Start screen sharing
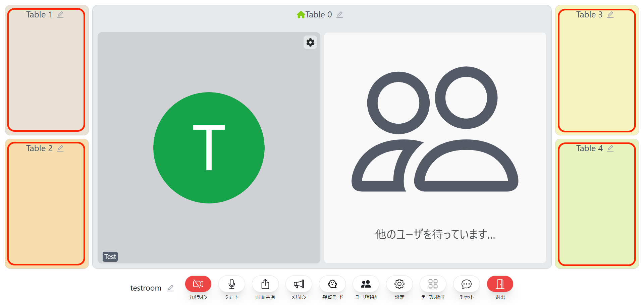Viewport: 644px width, 305px height. pos(265,284)
